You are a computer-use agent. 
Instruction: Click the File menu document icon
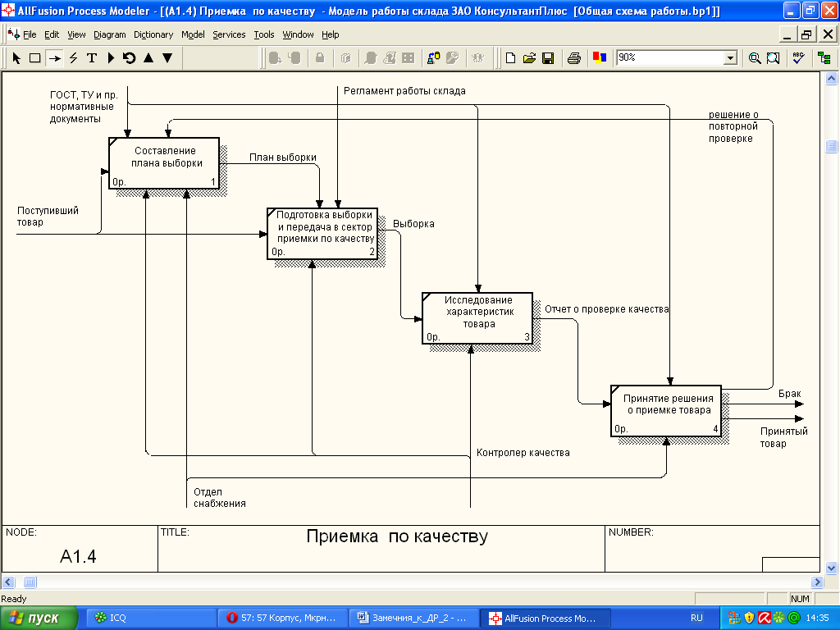click(x=14, y=34)
